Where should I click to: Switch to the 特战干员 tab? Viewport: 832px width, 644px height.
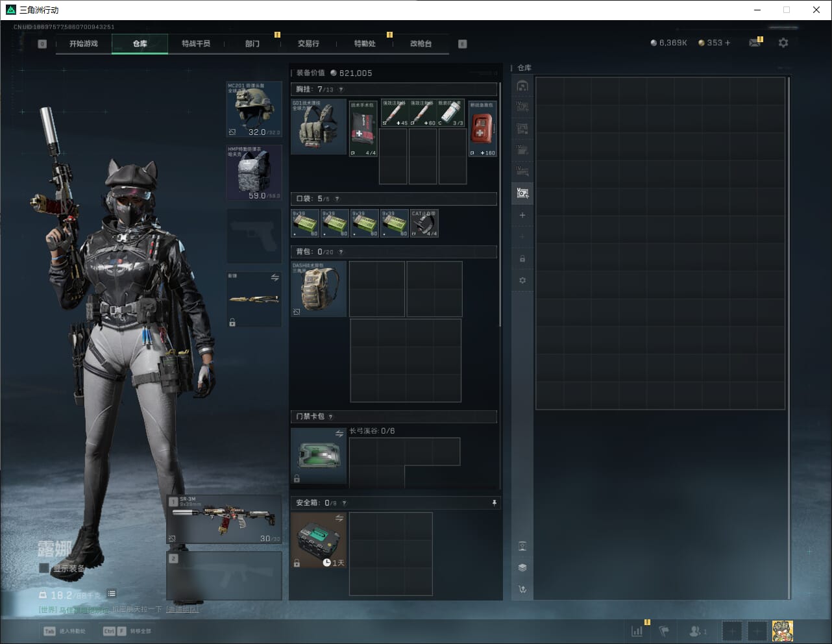pyautogui.click(x=195, y=43)
